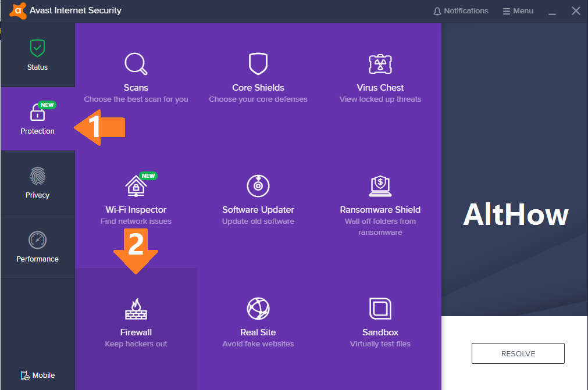The height and width of the screenshot is (390, 588).
Task: Click the NEW badge on Wi-Fi Inspector
Action: coord(148,176)
